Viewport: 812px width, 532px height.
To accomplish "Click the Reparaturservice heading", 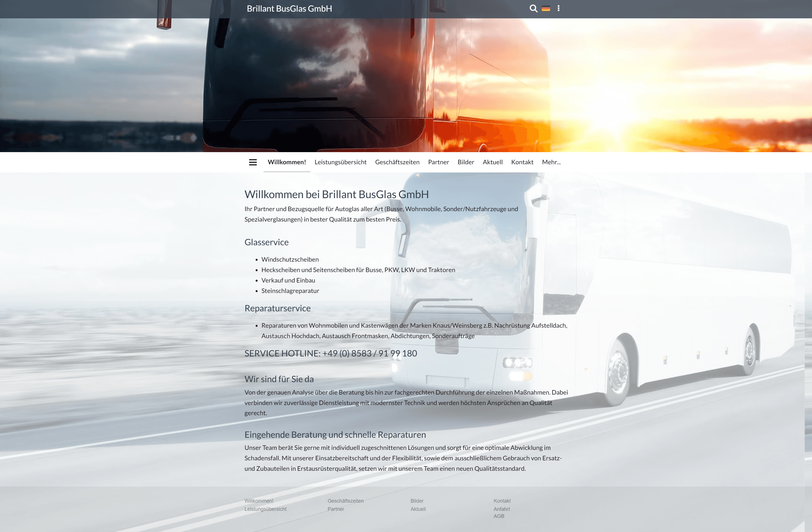I will [277, 308].
